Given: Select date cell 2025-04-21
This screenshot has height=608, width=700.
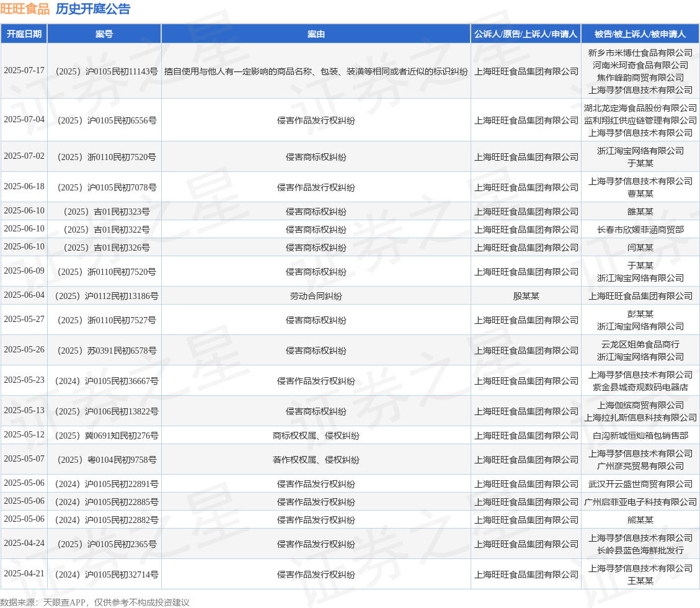Looking at the screenshot, I should pos(24,574).
